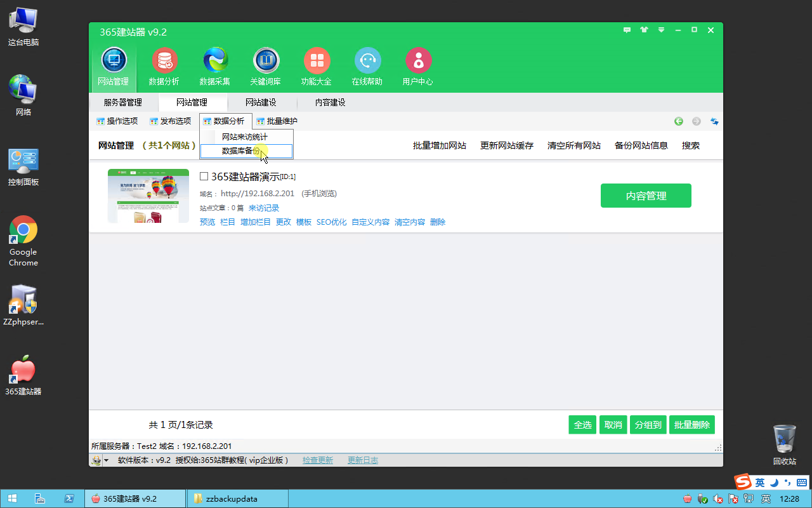Open the 数据采集 tool
812x508 pixels.
point(215,67)
